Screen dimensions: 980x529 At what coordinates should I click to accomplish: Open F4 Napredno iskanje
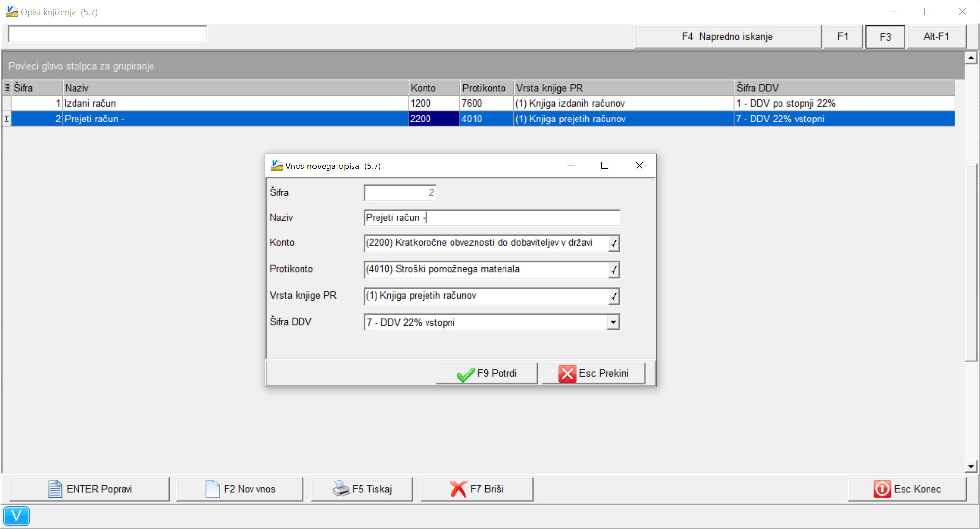point(728,37)
